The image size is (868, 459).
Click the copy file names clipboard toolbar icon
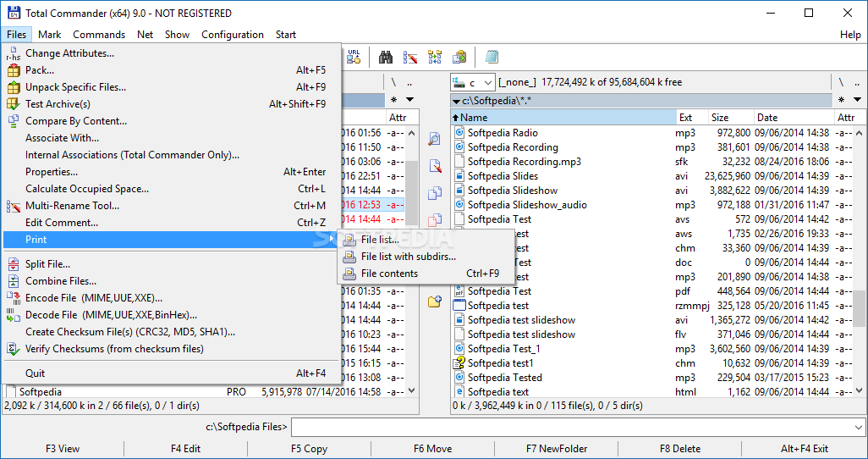point(459,57)
